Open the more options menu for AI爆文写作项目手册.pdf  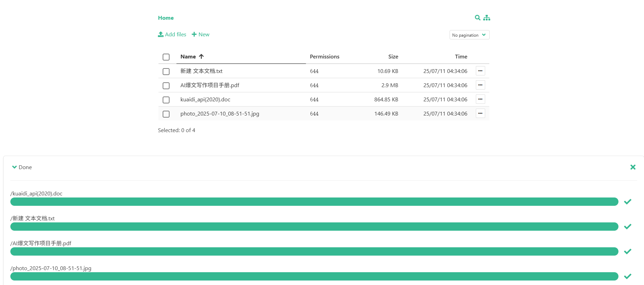[480, 85]
